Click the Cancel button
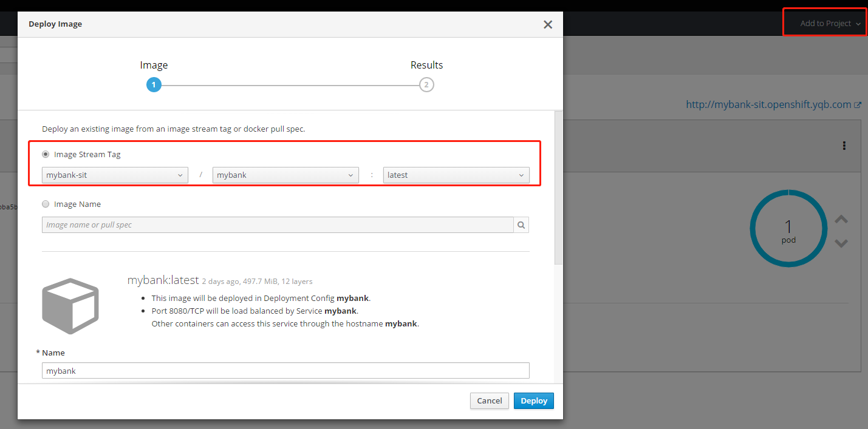The image size is (868, 429). [489, 401]
